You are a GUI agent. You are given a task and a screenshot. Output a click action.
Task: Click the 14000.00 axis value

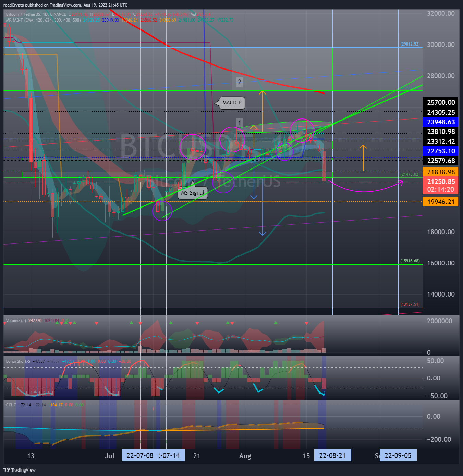(x=441, y=294)
